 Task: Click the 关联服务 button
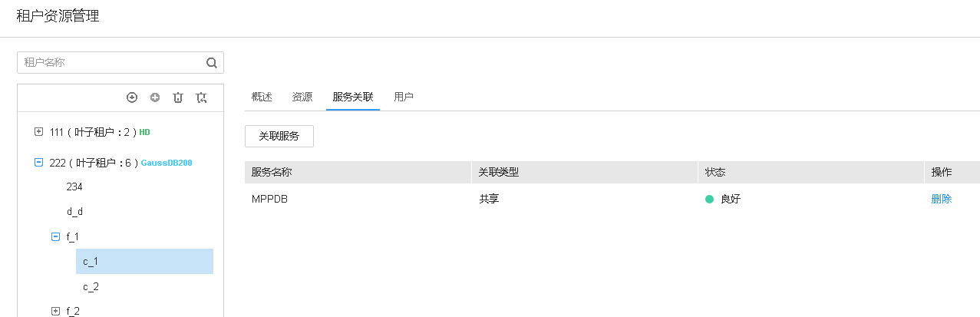point(279,136)
